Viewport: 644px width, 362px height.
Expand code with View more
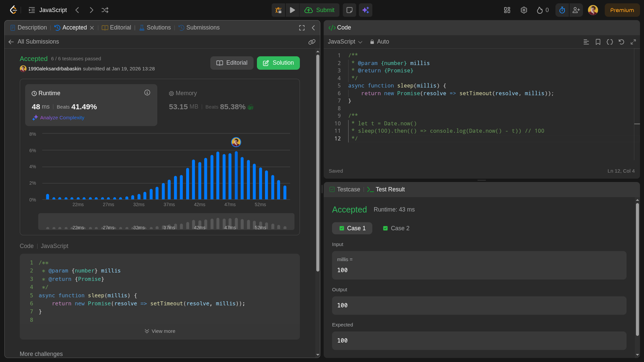click(160, 331)
